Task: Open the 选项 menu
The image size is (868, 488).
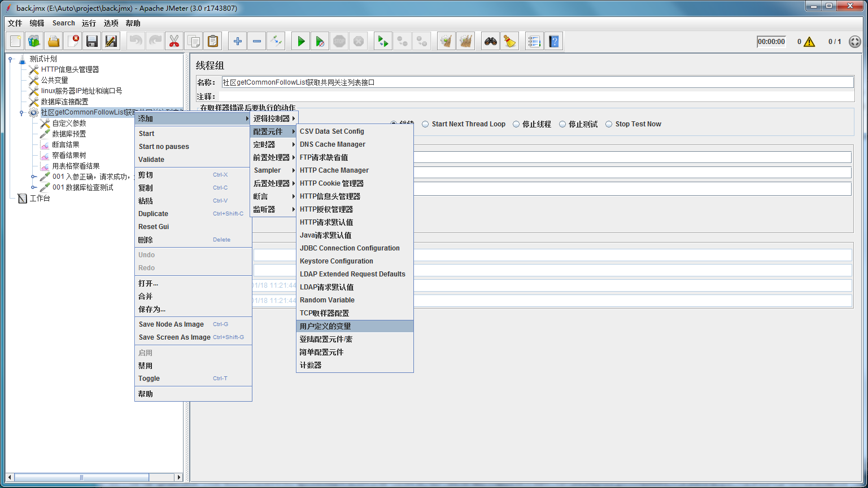Action: click(x=111, y=23)
